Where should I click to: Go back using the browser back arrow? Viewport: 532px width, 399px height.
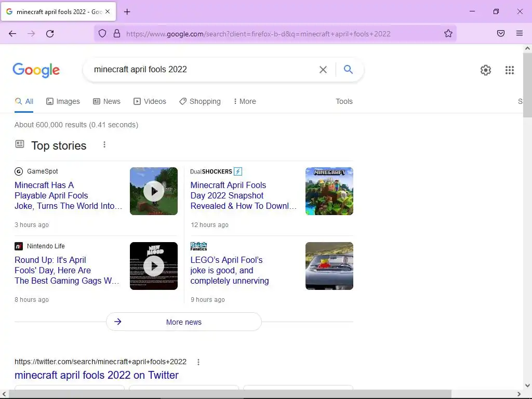[x=12, y=34]
